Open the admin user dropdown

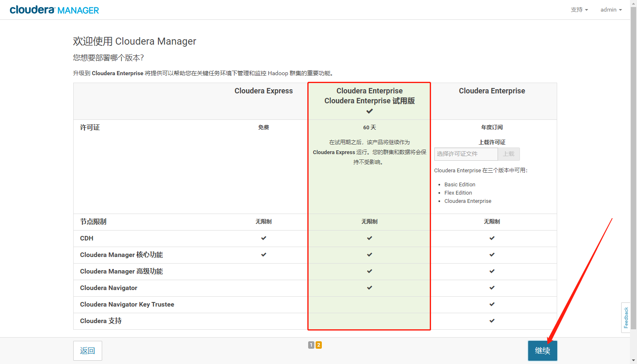611,10
